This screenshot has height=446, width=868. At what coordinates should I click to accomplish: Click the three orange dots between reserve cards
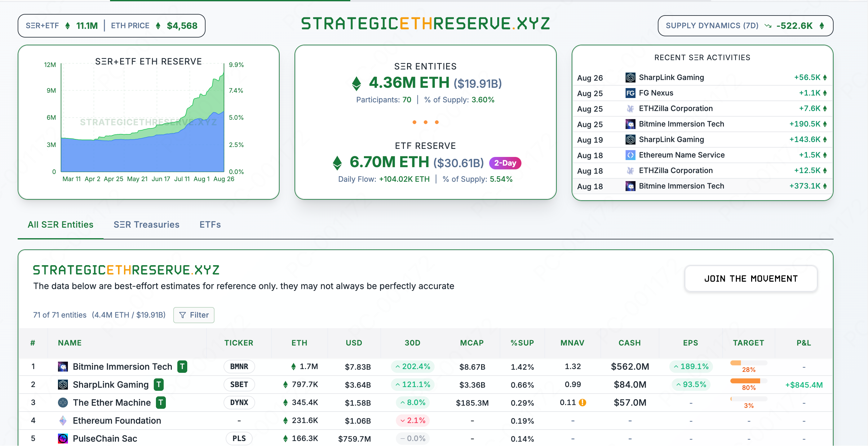pos(425,123)
